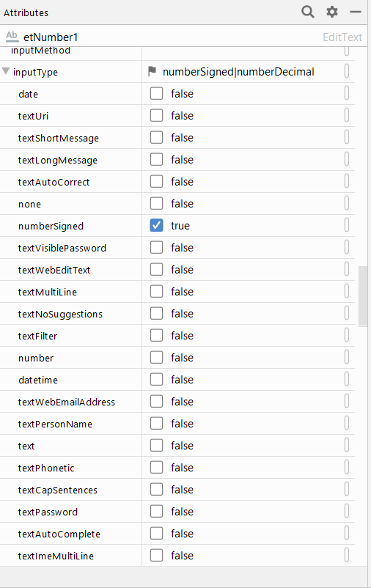
Task: Select the textAutoComplete attribute row
Action: pyautogui.click(x=177, y=534)
